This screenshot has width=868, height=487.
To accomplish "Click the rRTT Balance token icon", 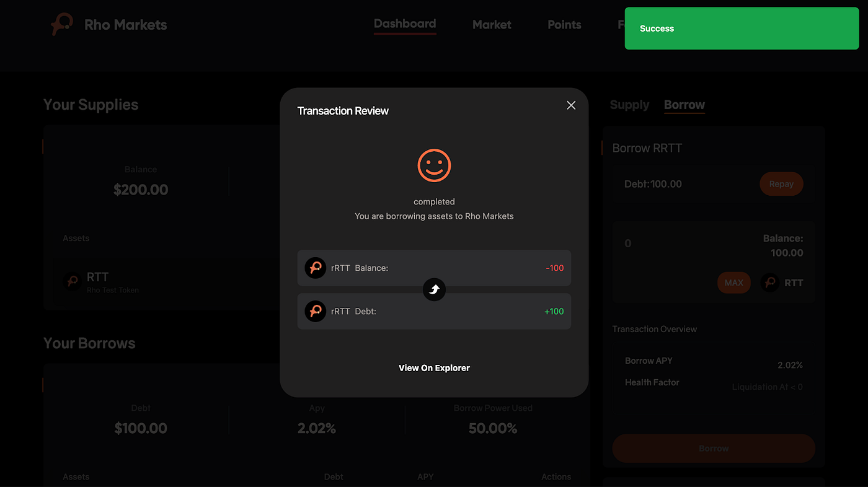I will [x=316, y=268].
